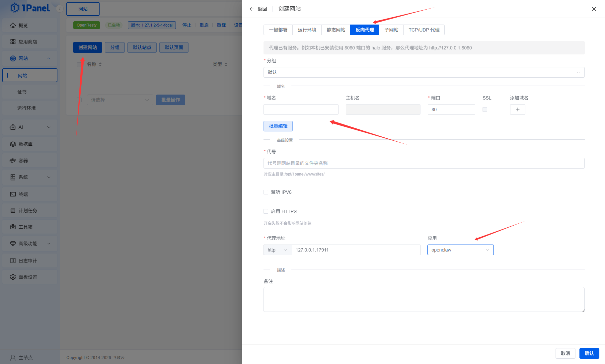Screen dimensions: 605x364
Task: Open the 计划任务 calendar icon
Action: click(x=13, y=211)
